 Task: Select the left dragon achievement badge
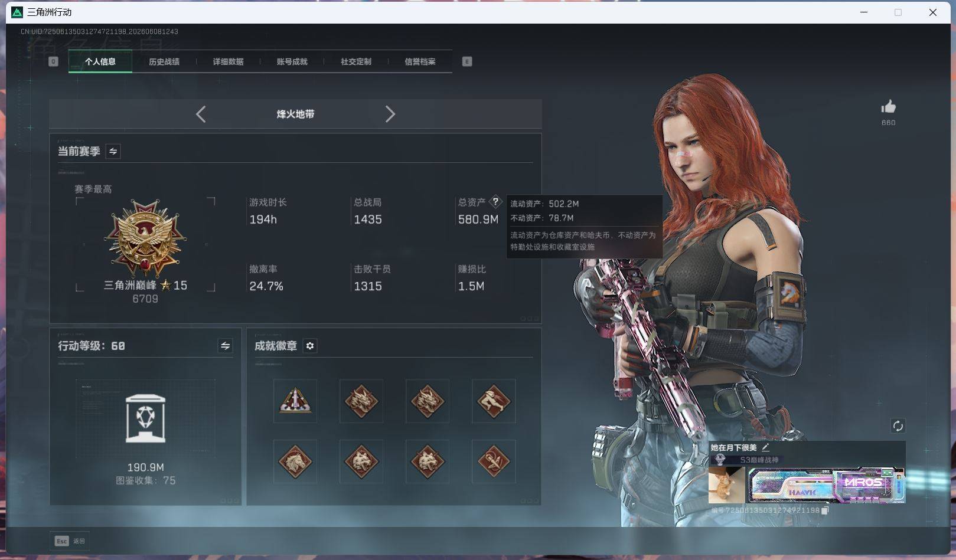361,401
